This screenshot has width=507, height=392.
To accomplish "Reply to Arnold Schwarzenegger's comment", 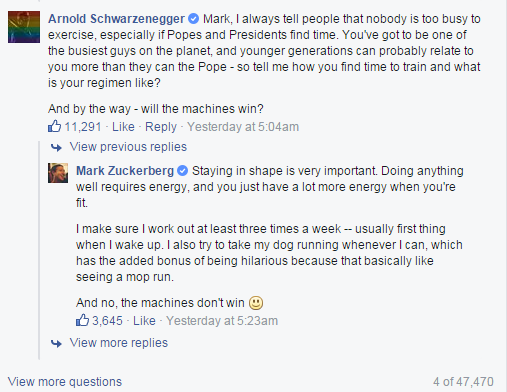I will [161, 127].
